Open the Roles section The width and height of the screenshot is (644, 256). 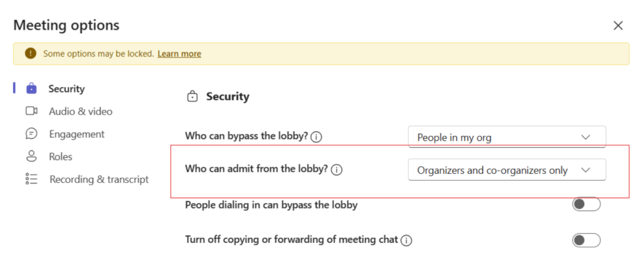click(x=60, y=157)
